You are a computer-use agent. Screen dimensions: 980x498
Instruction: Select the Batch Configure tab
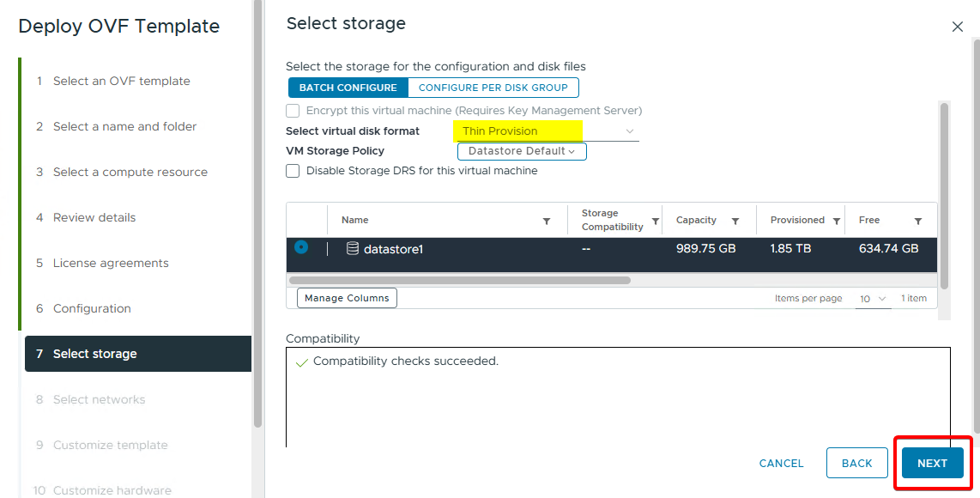[x=348, y=88]
